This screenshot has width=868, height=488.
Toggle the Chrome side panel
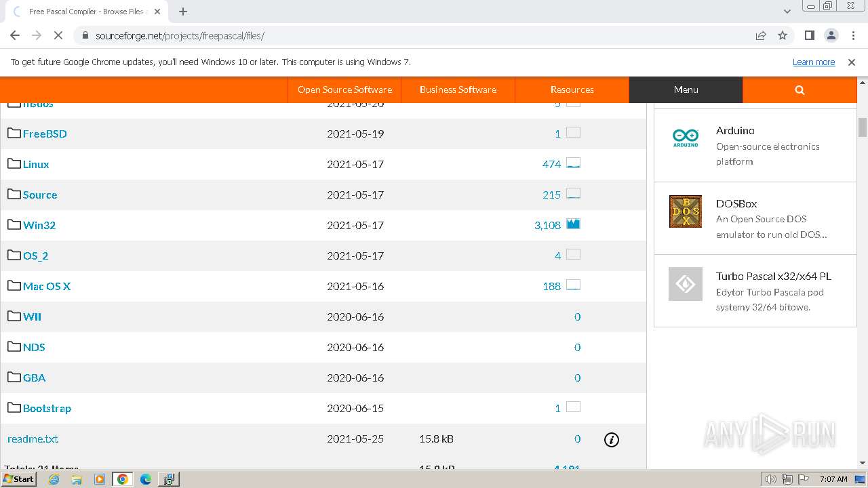tap(809, 35)
